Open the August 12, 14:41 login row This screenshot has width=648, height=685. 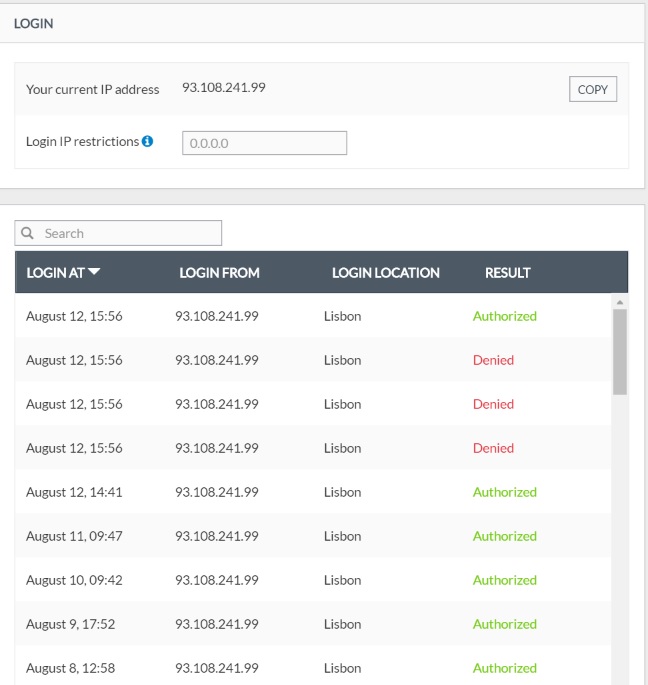click(x=74, y=492)
